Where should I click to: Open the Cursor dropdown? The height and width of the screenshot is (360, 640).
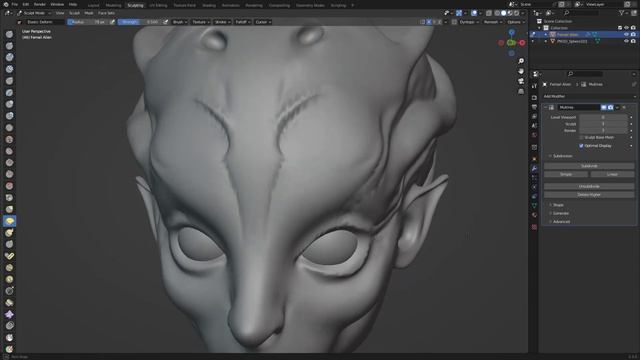click(263, 22)
